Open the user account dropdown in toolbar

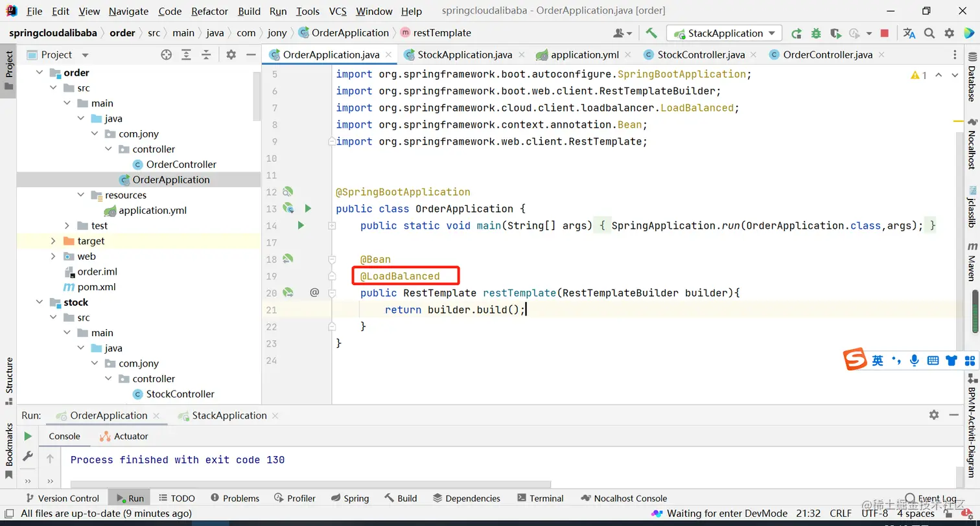pyautogui.click(x=622, y=33)
